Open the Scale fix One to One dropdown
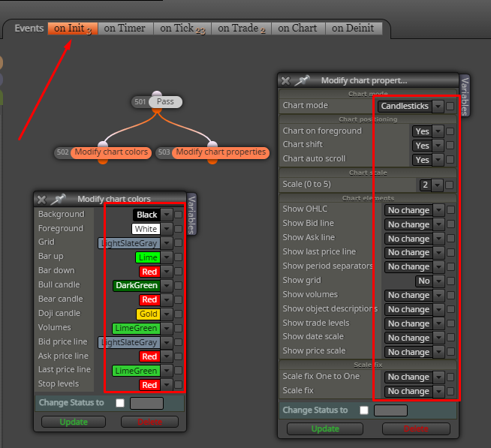 click(x=414, y=377)
